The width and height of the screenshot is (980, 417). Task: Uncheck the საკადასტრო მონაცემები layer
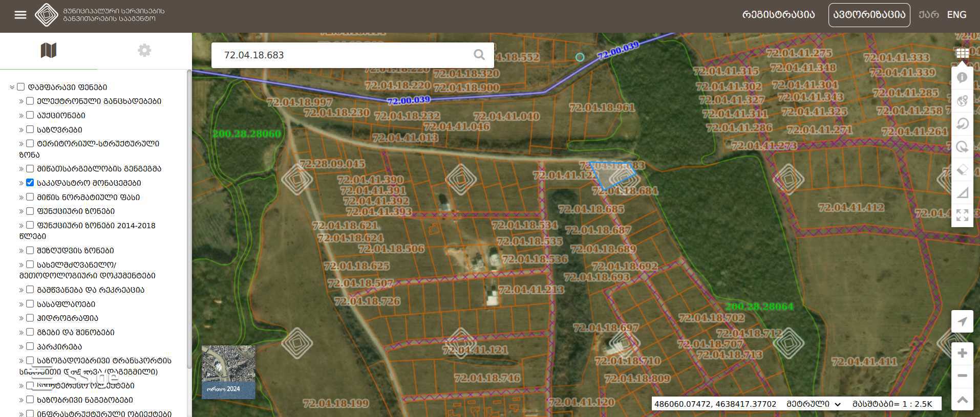point(30,183)
